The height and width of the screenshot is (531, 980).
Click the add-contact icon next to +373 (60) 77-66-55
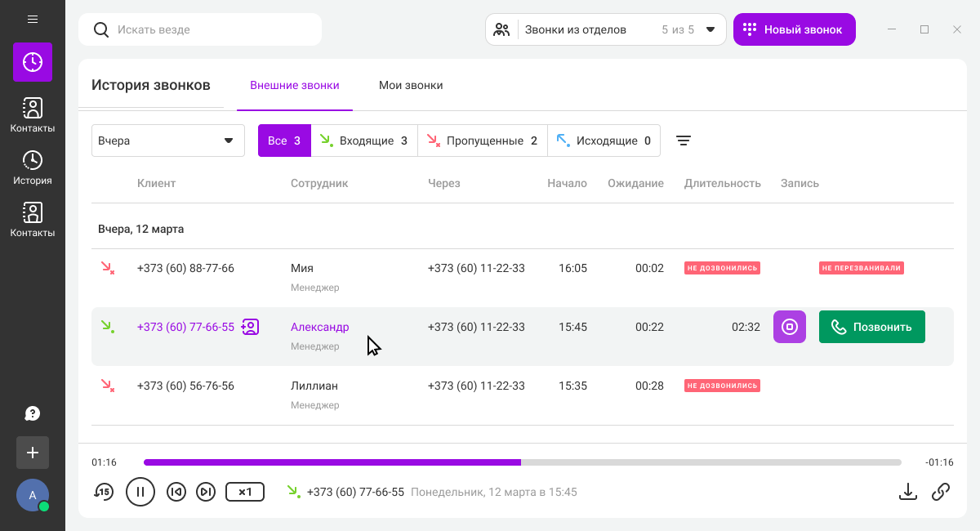pos(250,327)
